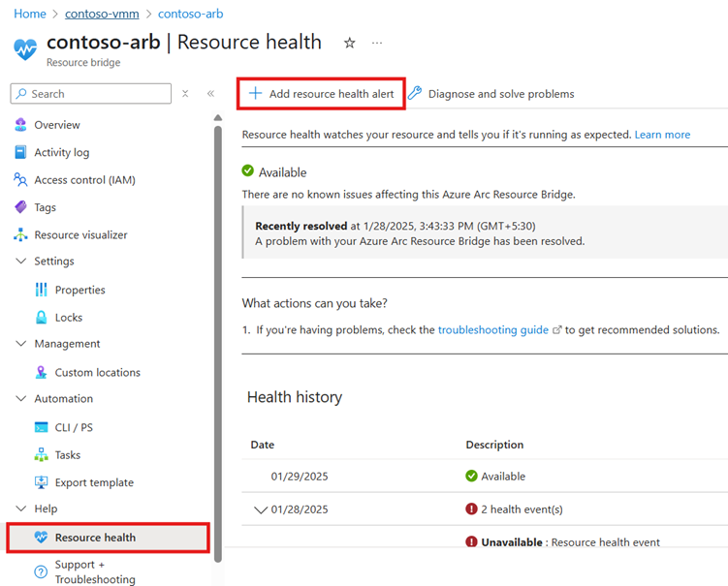
Task: Collapse the Automation section
Action: coord(21,399)
